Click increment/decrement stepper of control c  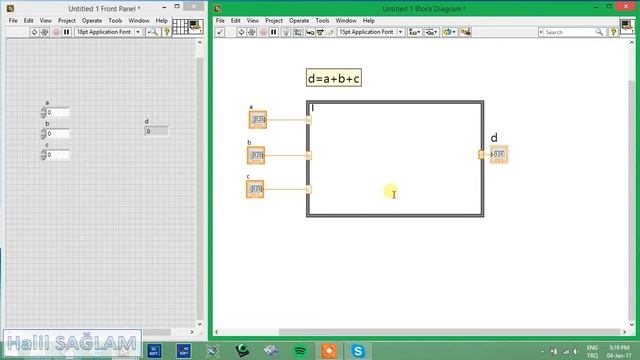[x=43, y=155]
